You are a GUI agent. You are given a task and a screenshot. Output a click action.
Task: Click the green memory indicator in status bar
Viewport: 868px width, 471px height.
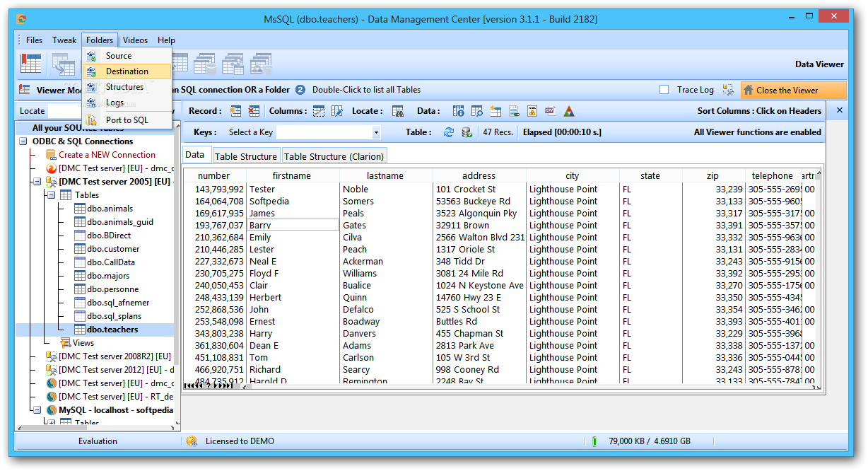(594, 441)
